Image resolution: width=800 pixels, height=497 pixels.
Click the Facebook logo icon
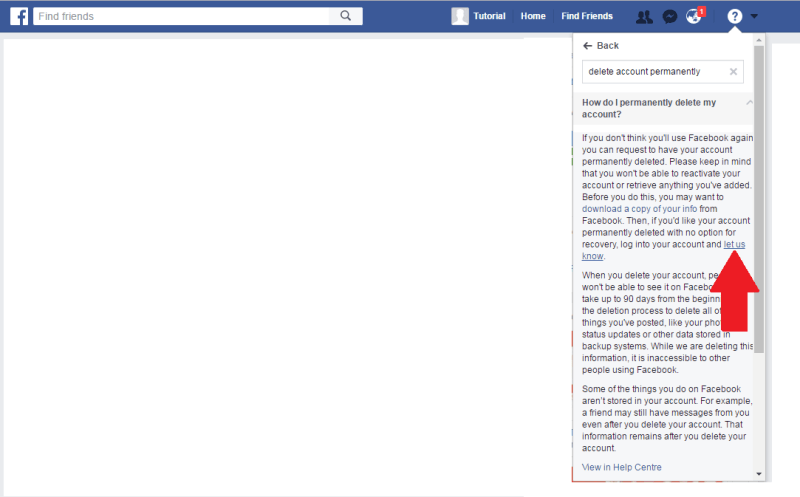[x=19, y=16]
